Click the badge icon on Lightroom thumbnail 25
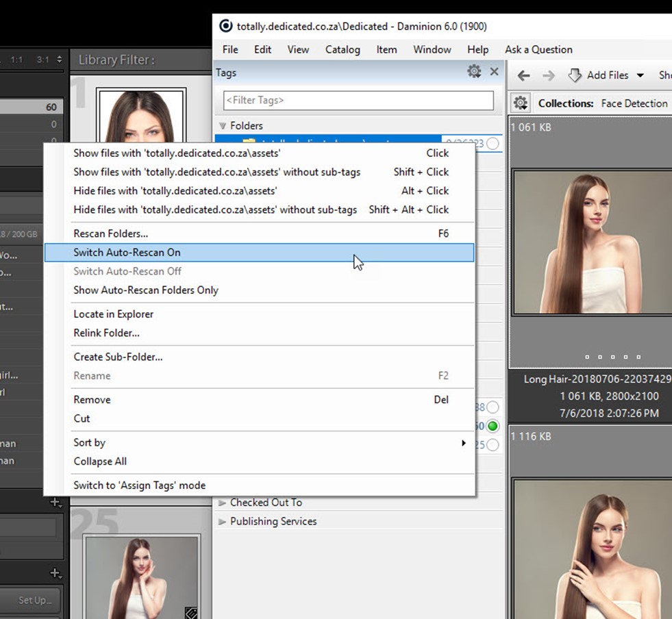The width and height of the screenshot is (672, 619). pyautogui.click(x=191, y=613)
